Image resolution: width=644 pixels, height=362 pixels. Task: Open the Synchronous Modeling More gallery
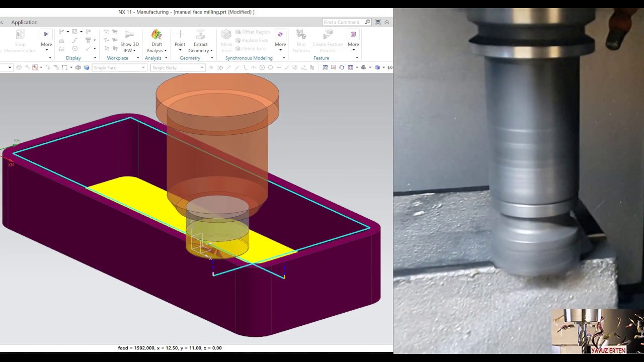280,41
